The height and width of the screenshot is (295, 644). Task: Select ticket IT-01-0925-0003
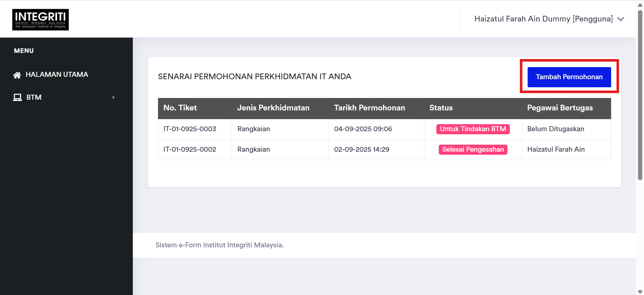190,129
